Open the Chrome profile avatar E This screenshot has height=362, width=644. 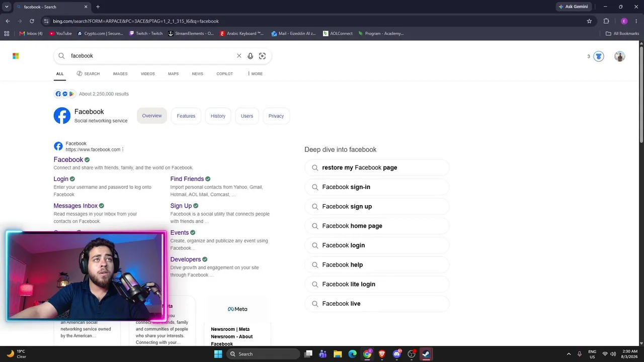click(624, 21)
